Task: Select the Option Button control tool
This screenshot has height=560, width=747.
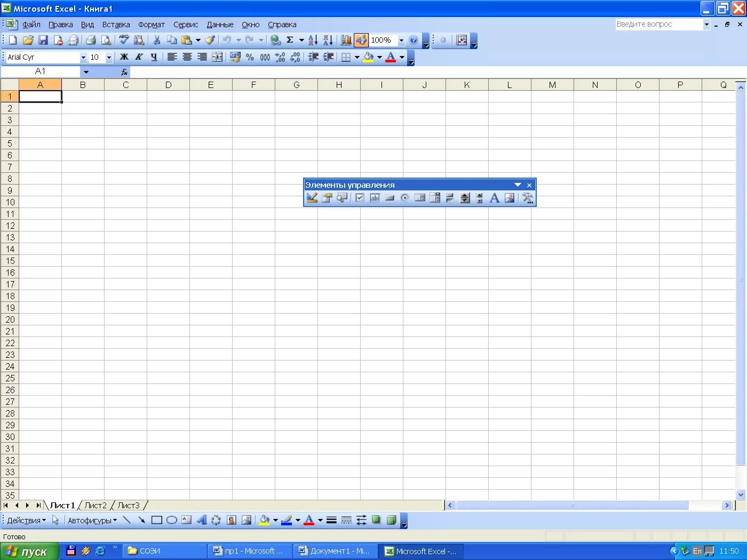Action: coord(405,198)
